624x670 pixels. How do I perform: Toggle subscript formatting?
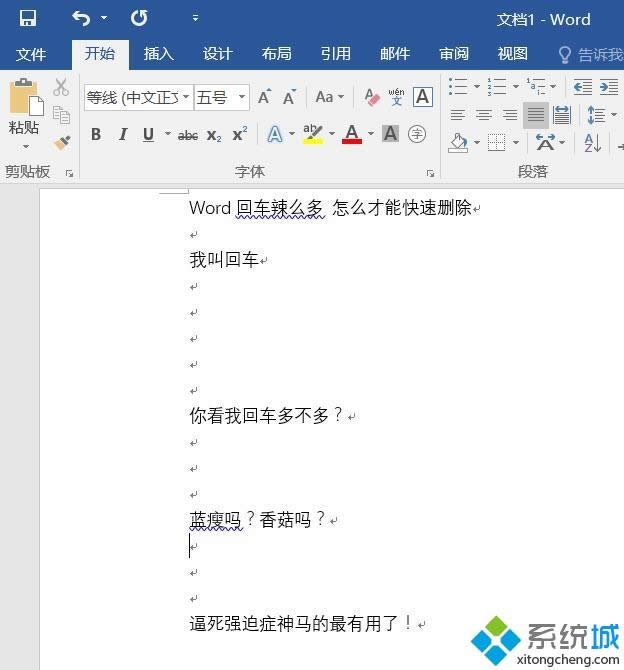(214, 135)
